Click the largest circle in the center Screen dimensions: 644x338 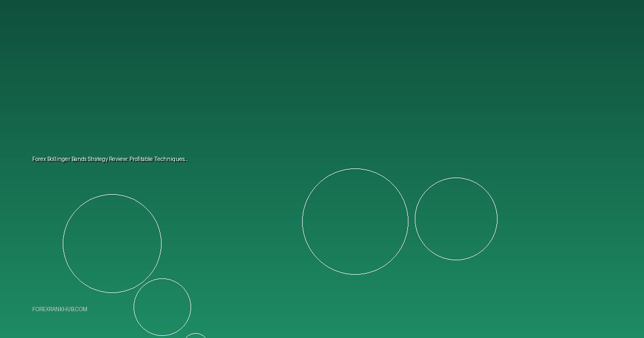click(355, 222)
